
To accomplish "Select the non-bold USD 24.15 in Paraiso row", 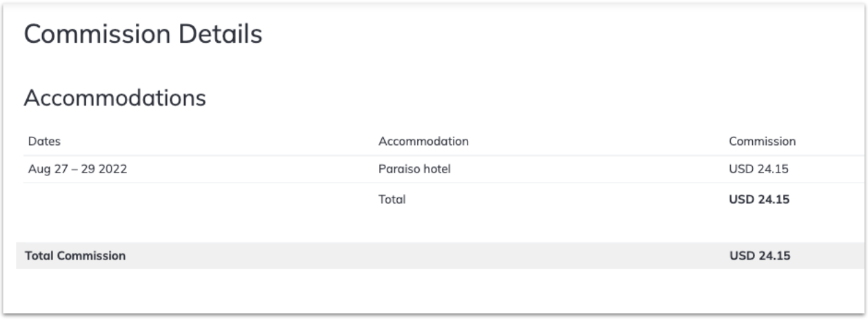I will click(x=759, y=169).
